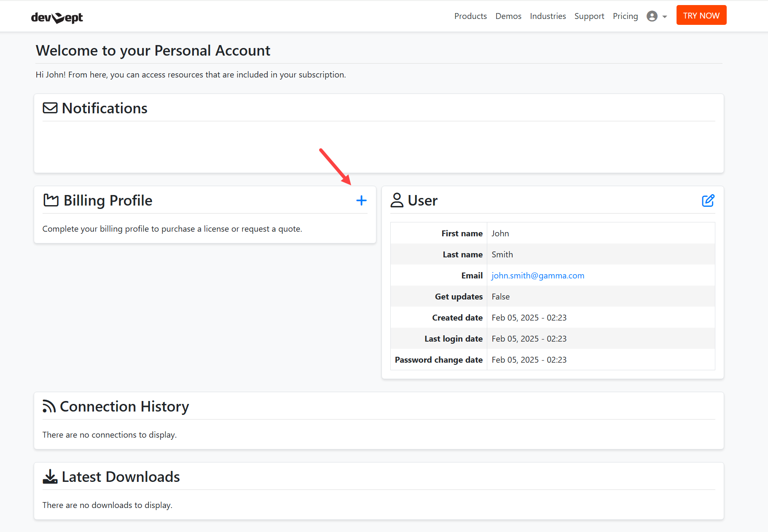
Task: Click the 'First name' row label
Action: [x=462, y=233]
